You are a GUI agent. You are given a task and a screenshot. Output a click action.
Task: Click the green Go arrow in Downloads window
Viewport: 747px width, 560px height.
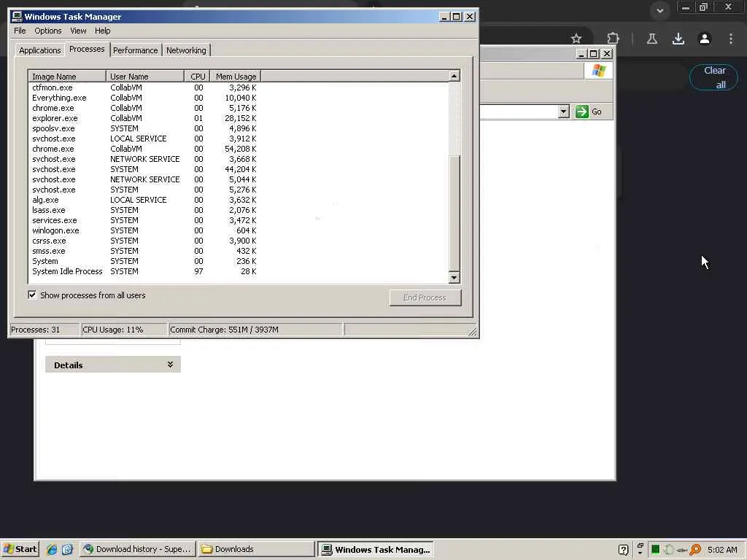(x=581, y=112)
